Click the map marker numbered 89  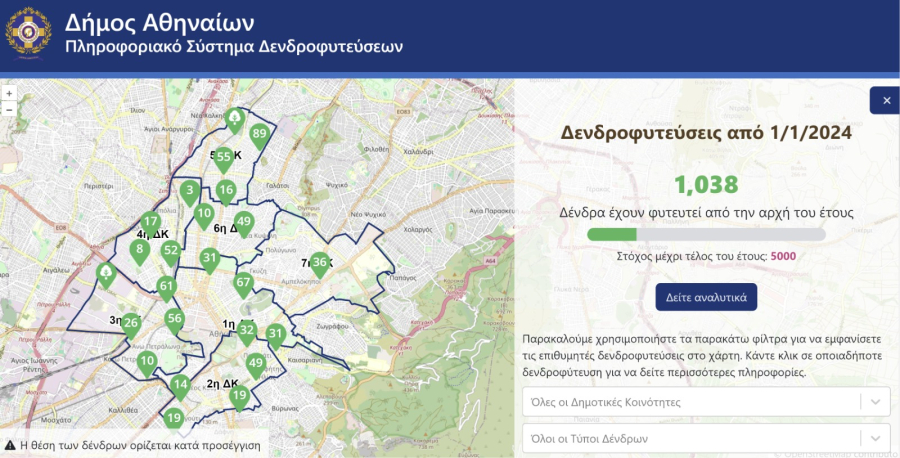[260, 135]
